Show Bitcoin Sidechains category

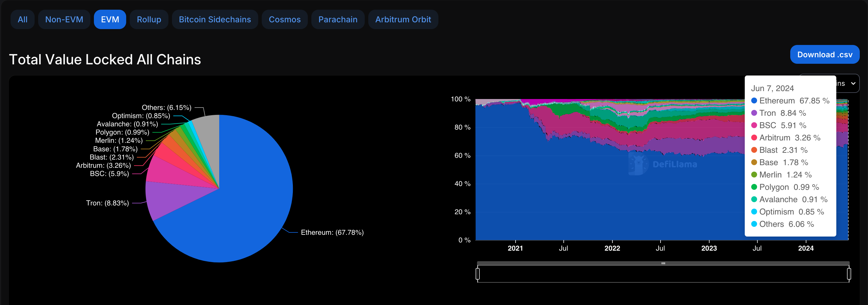coord(215,20)
